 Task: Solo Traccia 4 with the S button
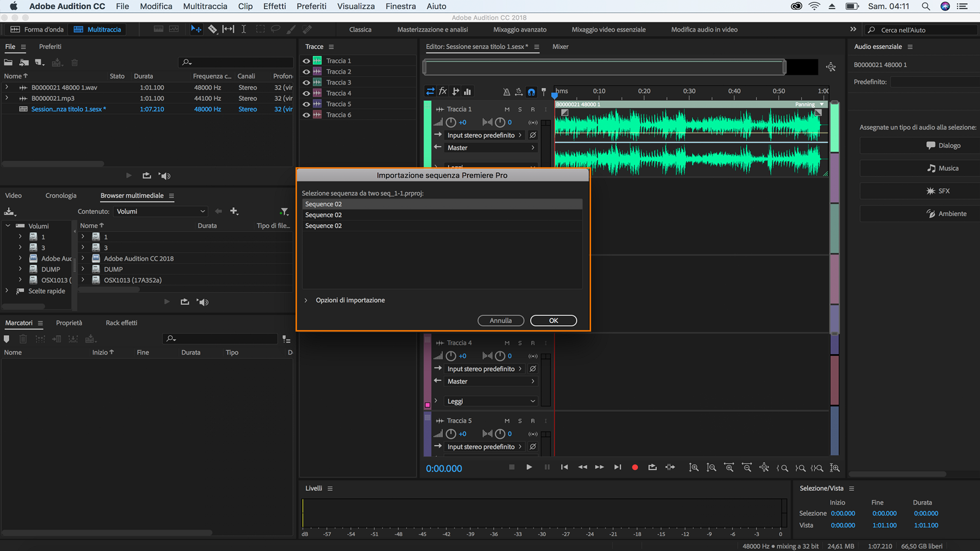click(x=520, y=343)
